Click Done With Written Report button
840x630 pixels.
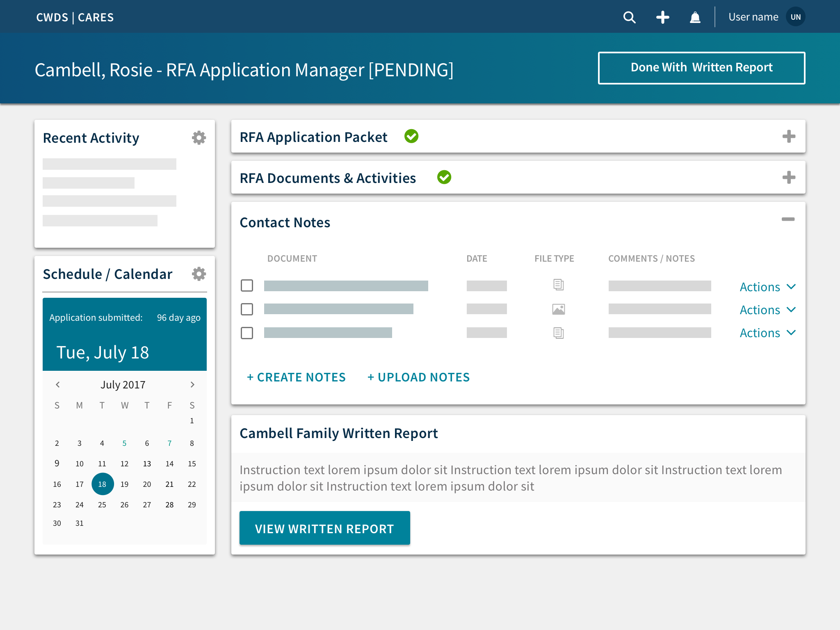click(x=701, y=68)
